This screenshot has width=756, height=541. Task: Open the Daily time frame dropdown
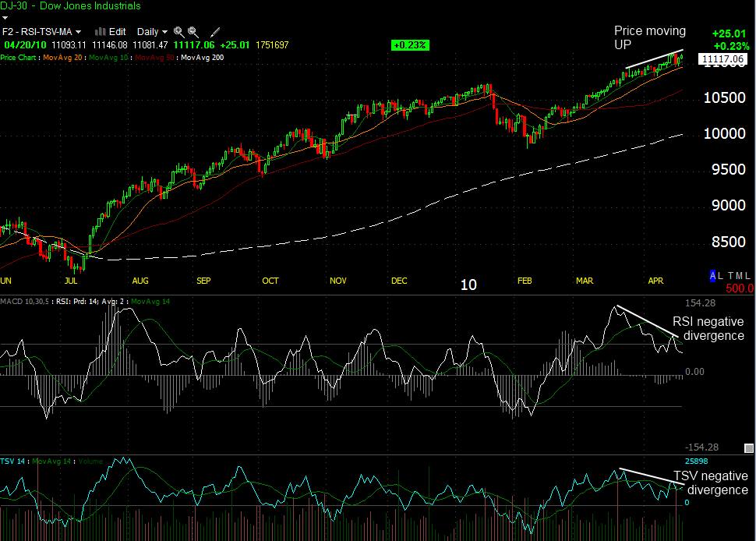152,32
